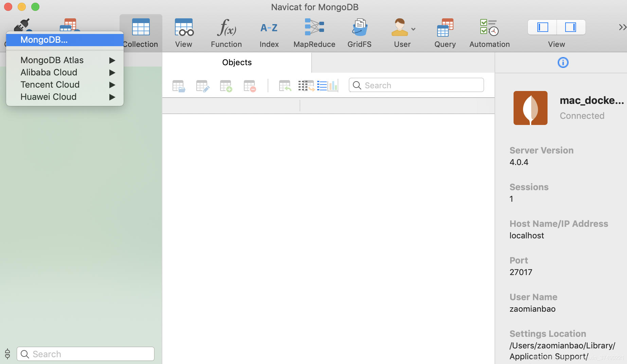This screenshot has width=627, height=364.
Task: Click the Connected status text
Action: click(x=582, y=116)
